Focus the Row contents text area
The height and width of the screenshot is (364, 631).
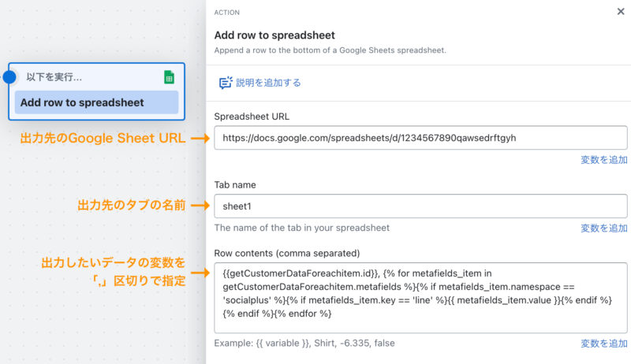420,298
